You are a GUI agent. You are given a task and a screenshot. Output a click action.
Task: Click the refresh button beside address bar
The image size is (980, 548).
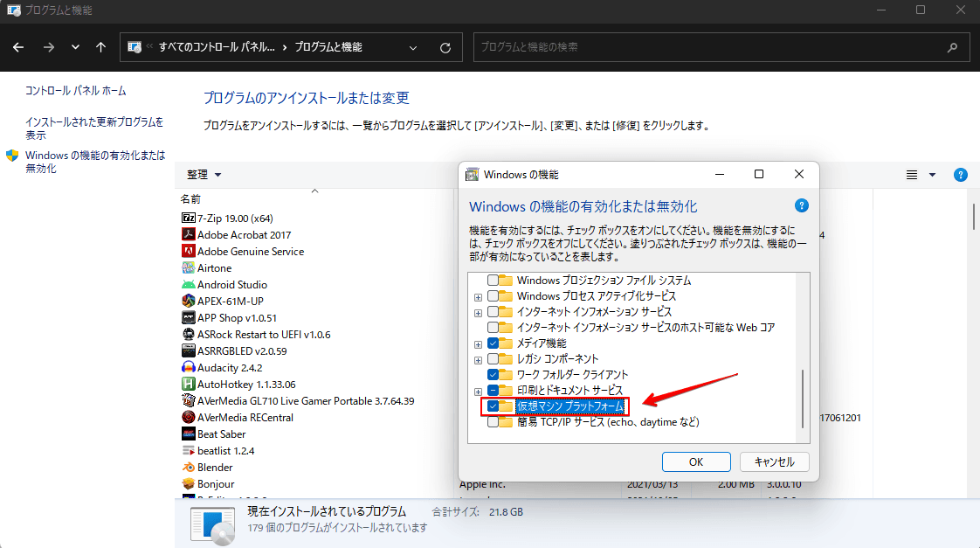[445, 47]
